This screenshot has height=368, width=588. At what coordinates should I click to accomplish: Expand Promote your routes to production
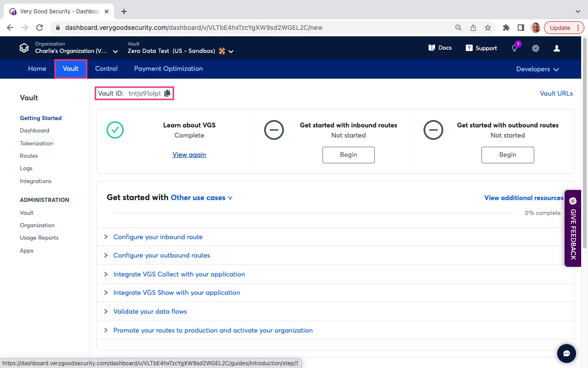click(x=335, y=330)
